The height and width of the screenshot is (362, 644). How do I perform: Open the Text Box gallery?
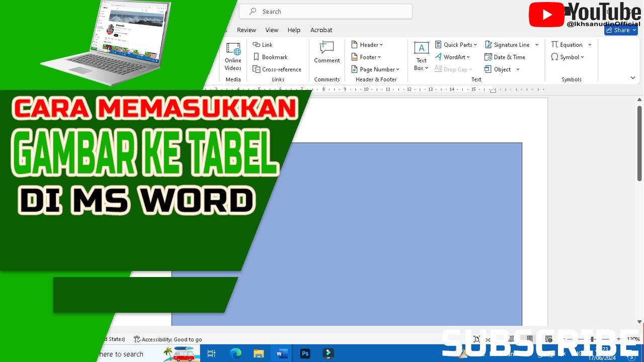point(421,56)
